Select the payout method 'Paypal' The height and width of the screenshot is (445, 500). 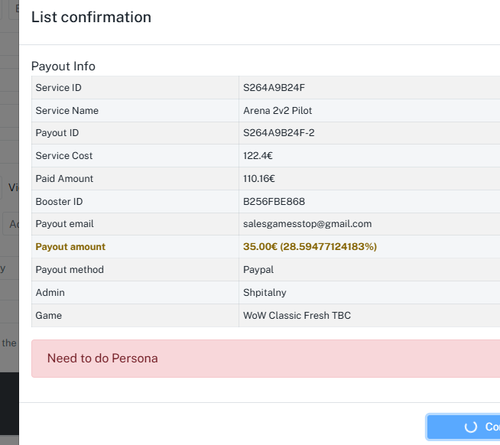tap(258, 270)
